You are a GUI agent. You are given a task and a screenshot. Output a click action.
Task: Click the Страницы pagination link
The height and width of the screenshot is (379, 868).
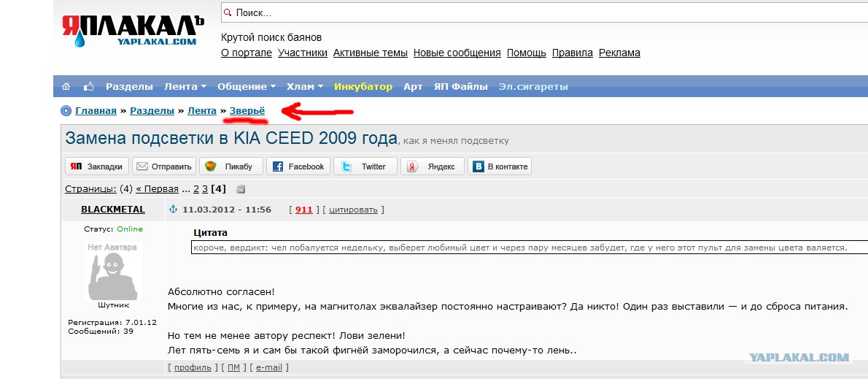click(90, 189)
